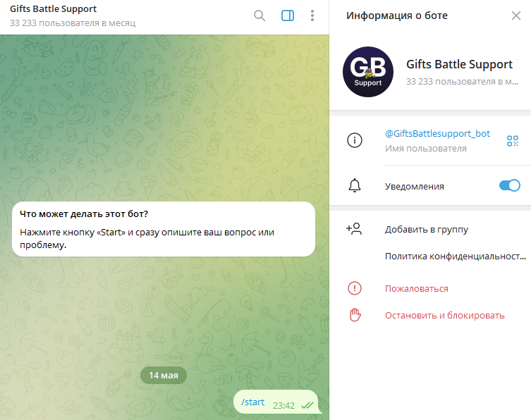This screenshot has width=531, height=420.
Task: Show the QR code for the bot
Action: pyautogui.click(x=513, y=141)
